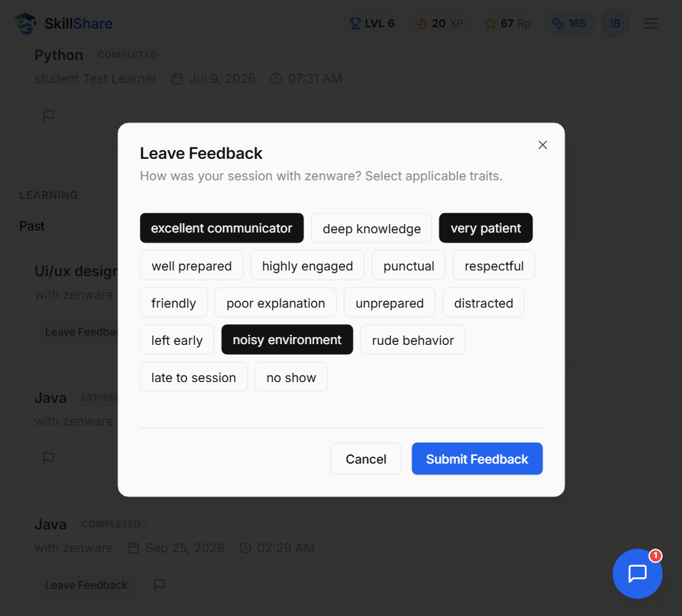Select the 'highly engaged' trait
The width and height of the screenshot is (682, 616).
pyautogui.click(x=307, y=265)
